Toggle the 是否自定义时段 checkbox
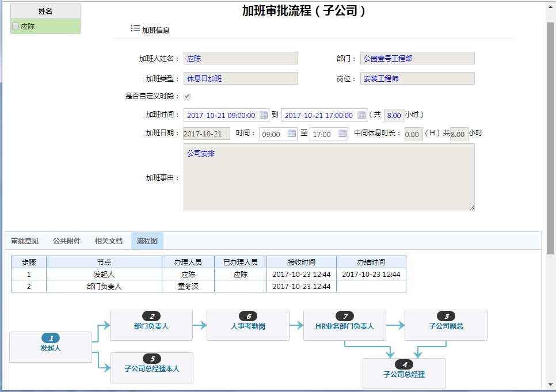Image resolution: width=556 pixels, height=392 pixels. tap(187, 97)
